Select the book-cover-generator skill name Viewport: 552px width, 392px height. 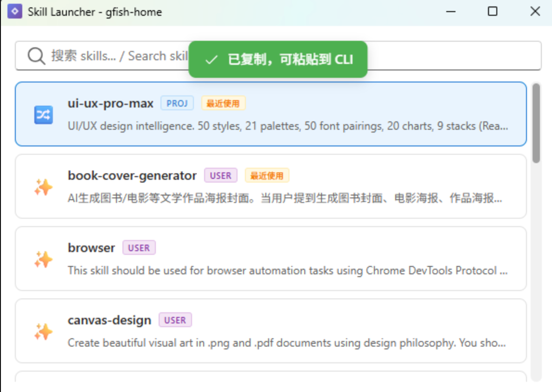click(132, 176)
